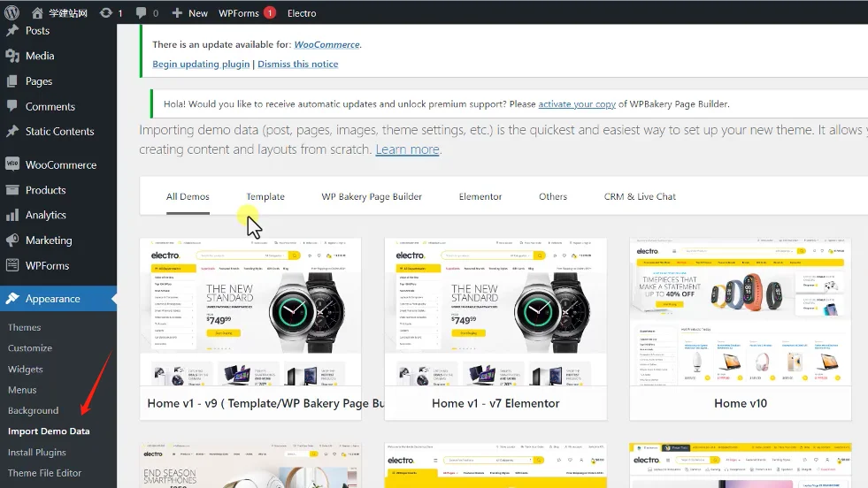
Task: Open Themes submenu item
Action: point(25,327)
